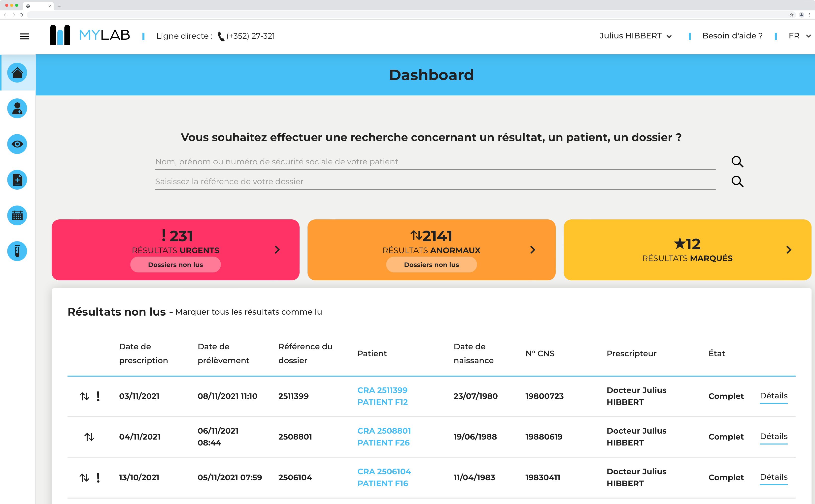Viewport: 815px width, 504px height.
Task: Open the calendar icon in sidebar
Action: click(17, 215)
